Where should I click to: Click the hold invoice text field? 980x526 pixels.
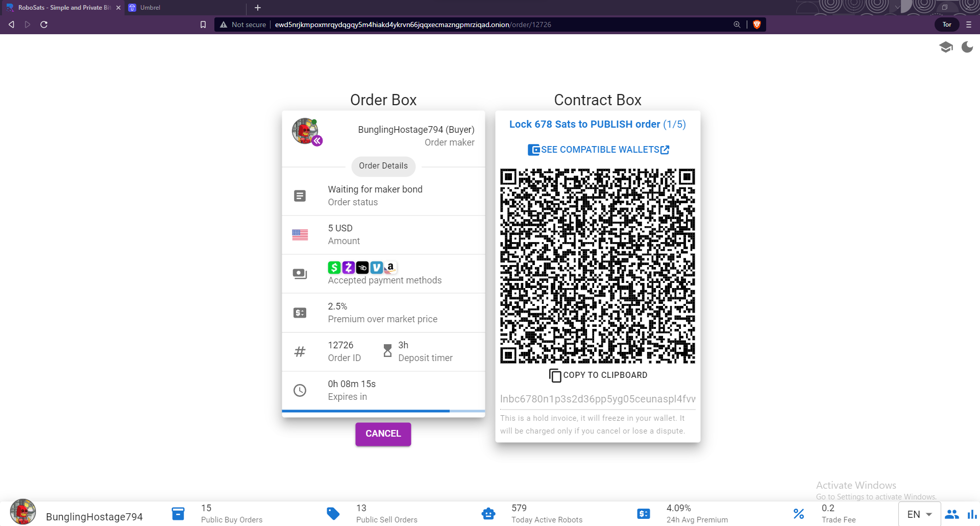coord(598,399)
